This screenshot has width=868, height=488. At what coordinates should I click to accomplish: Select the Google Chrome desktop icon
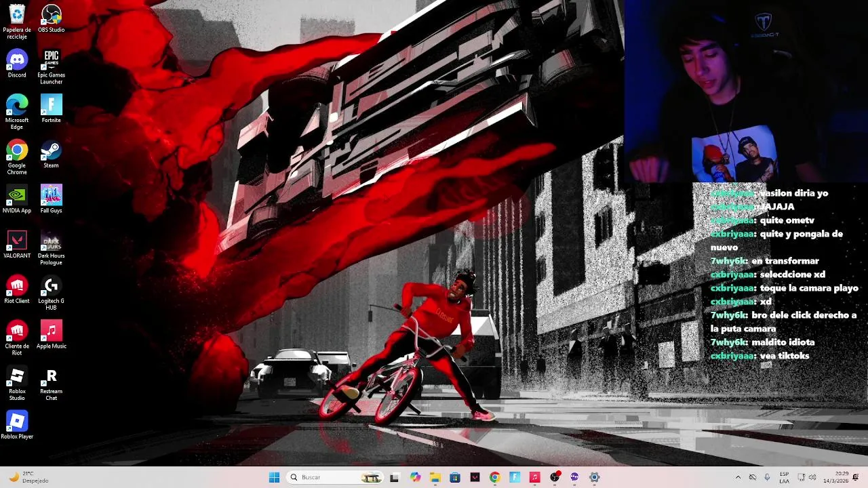(17, 157)
